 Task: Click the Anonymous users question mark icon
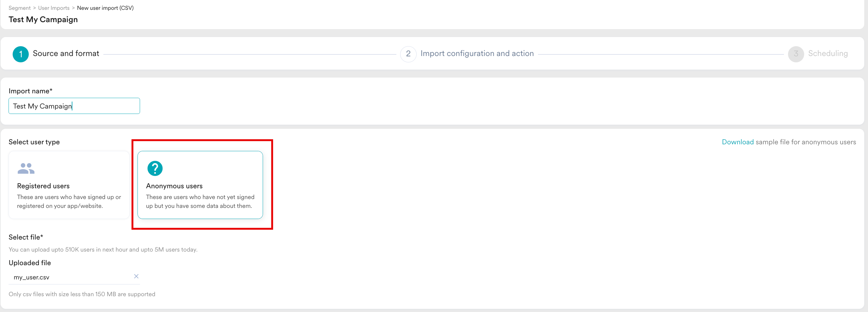point(155,168)
